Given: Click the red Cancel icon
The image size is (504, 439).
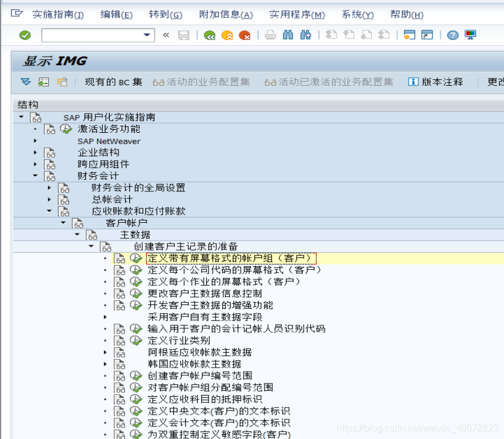Looking at the screenshot, I should point(245,35).
